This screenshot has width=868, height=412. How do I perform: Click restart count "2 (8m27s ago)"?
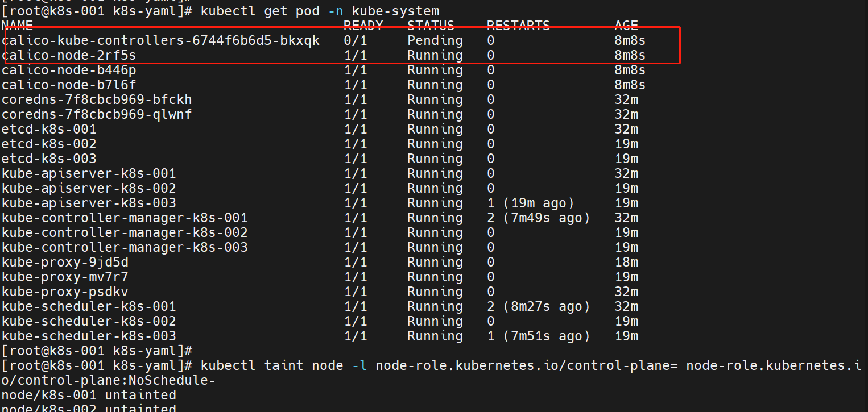point(539,306)
